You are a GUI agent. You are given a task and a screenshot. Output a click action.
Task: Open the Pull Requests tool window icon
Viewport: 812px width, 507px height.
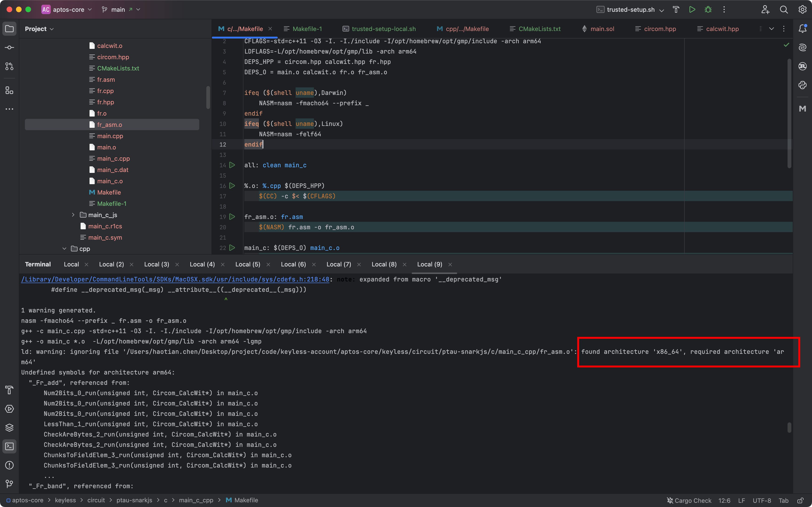(9, 66)
